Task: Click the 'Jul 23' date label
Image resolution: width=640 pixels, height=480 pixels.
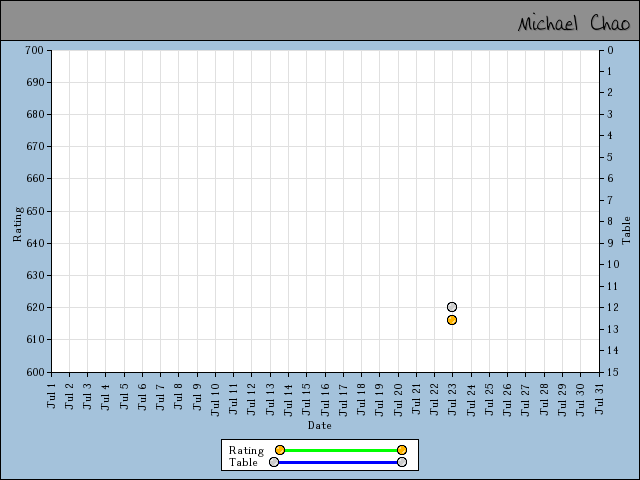Action: 451,400
